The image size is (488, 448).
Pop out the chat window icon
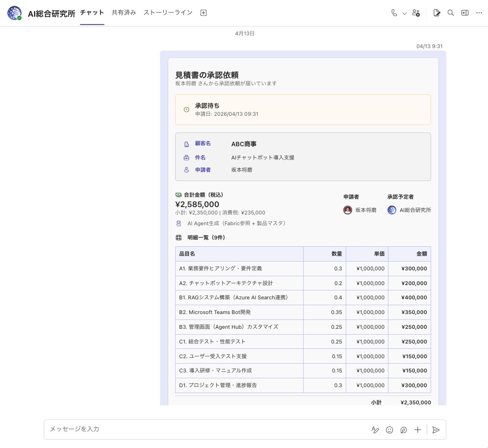(464, 13)
